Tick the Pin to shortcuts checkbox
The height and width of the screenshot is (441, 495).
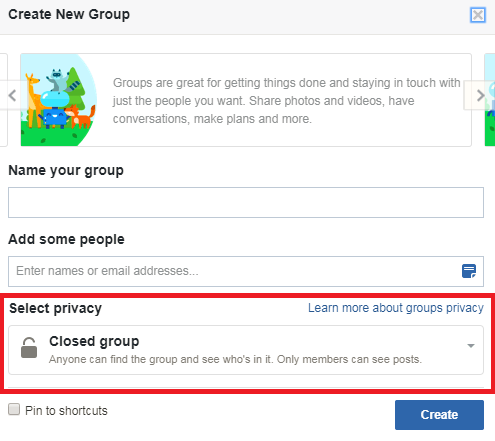pyautogui.click(x=14, y=409)
